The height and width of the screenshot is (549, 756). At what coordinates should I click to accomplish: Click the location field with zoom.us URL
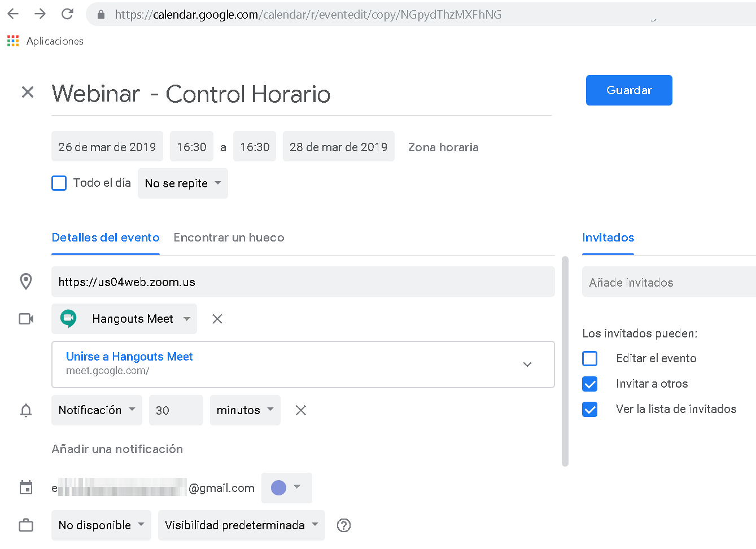(303, 282)
